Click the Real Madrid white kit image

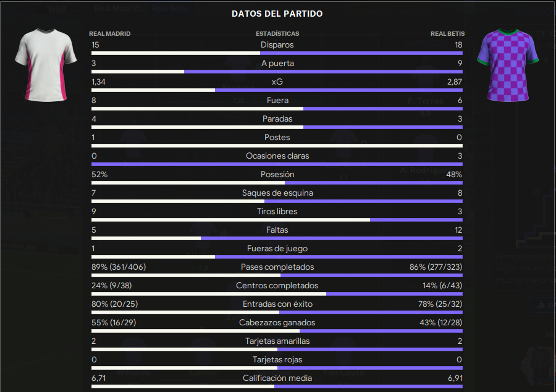coord(46,65)
